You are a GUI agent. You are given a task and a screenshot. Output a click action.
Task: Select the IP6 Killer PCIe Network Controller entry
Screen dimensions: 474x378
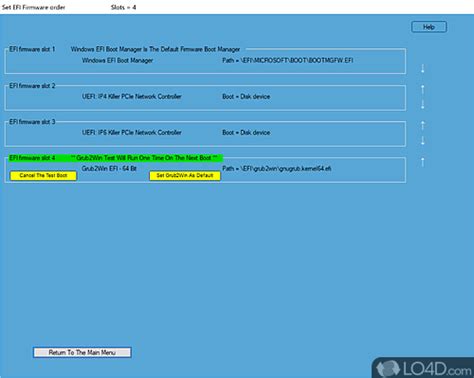click(x=132, y=133)
